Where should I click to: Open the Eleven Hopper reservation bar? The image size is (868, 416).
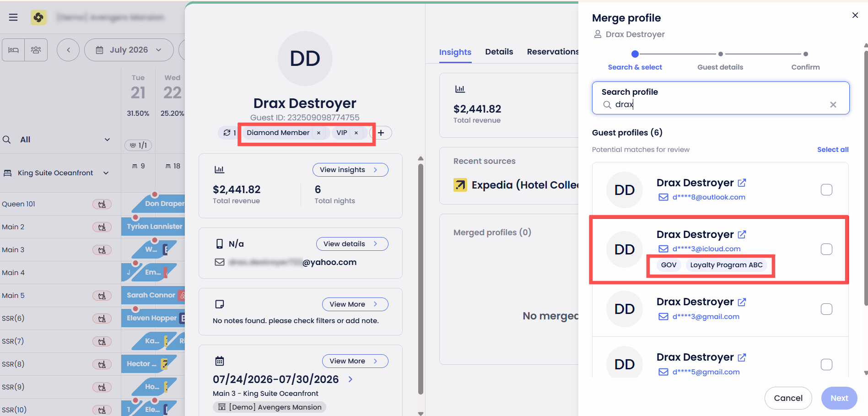pyautogui.click(x=153, y=318)
